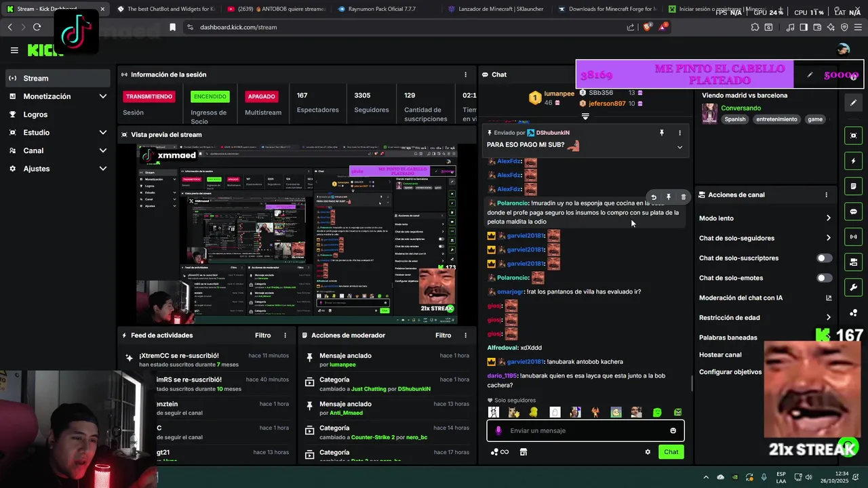Viewport: 868px width, 488px height.
Task: Delete Polaroncio's hovered message with trash icon
Action: point(683,197)
